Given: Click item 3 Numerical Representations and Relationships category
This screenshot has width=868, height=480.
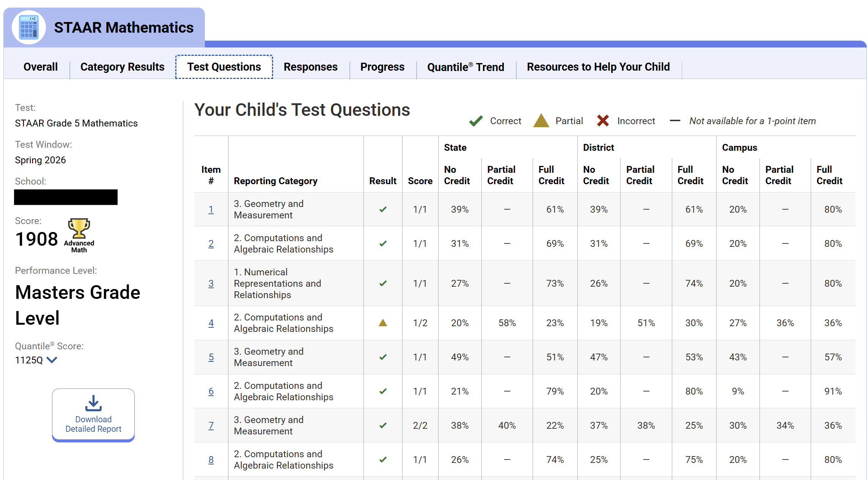Looking at the screenshot, I should [277, 283].
